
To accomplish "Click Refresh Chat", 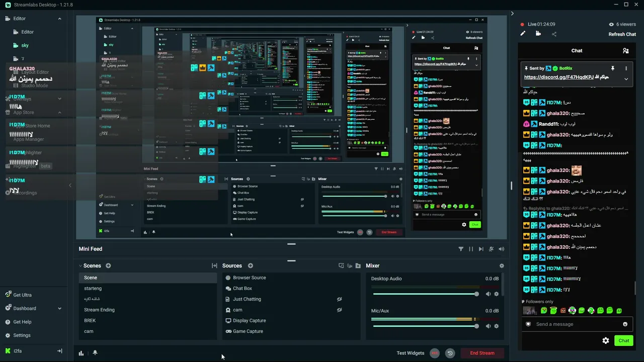I will (622, 34).
